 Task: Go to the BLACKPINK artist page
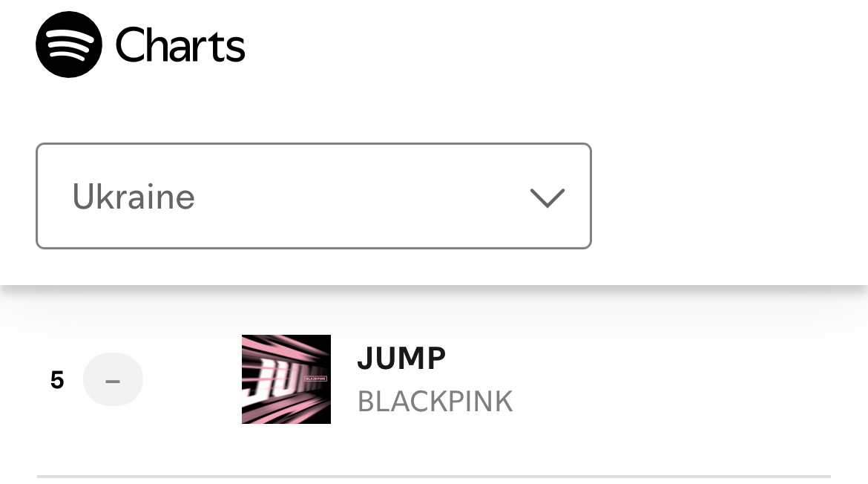click(435, 402)
